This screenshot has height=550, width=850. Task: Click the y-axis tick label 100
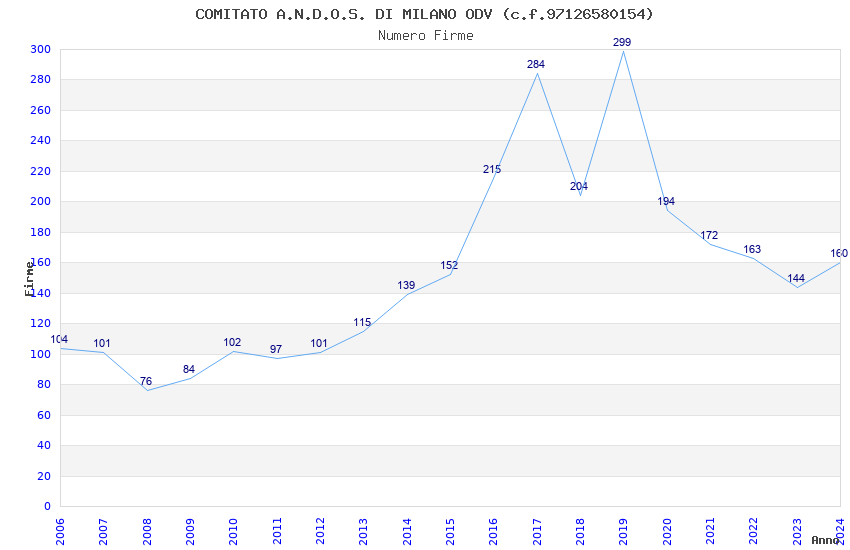click(x=41, y=354)
